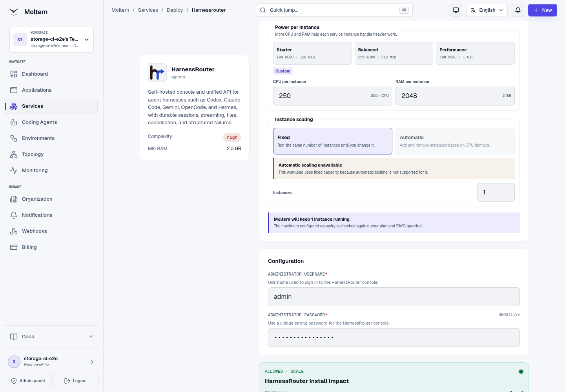
Task: Open Billing via the card icon
Action: [14, 247]
